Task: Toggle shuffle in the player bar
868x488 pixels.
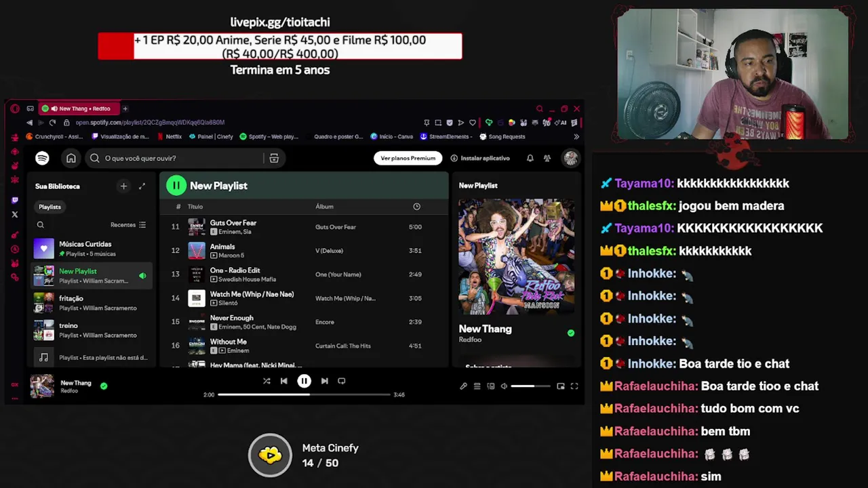Action: (x=267, y=381)
